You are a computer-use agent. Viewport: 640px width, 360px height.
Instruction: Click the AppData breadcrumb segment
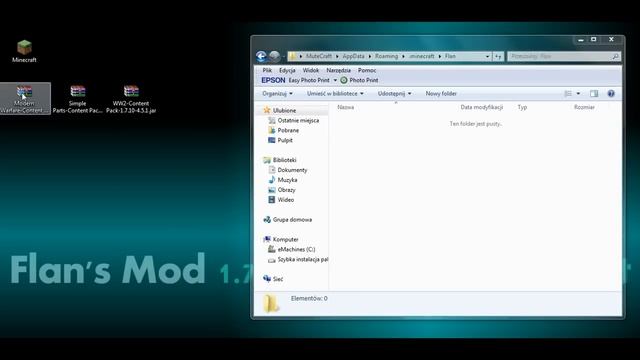click(353, 56)
